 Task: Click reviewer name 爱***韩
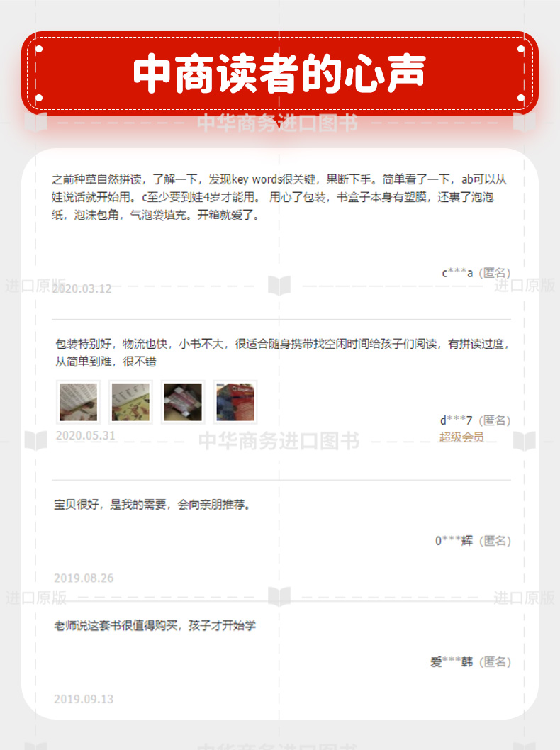point(452,662)
